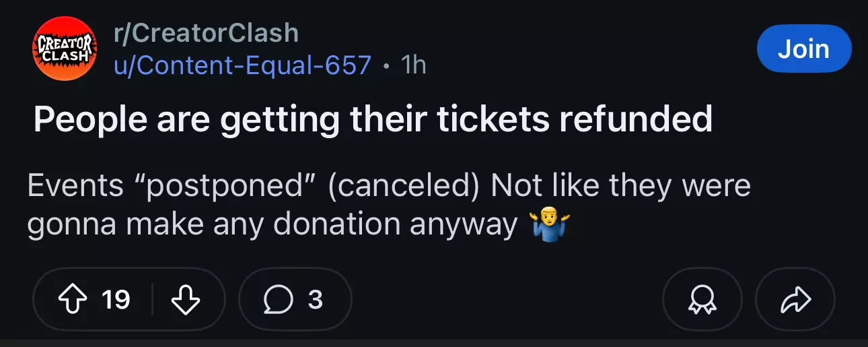Join the r/CreatorClash community
The width and height of the screenshot is (868, 347).
[804, 49]
